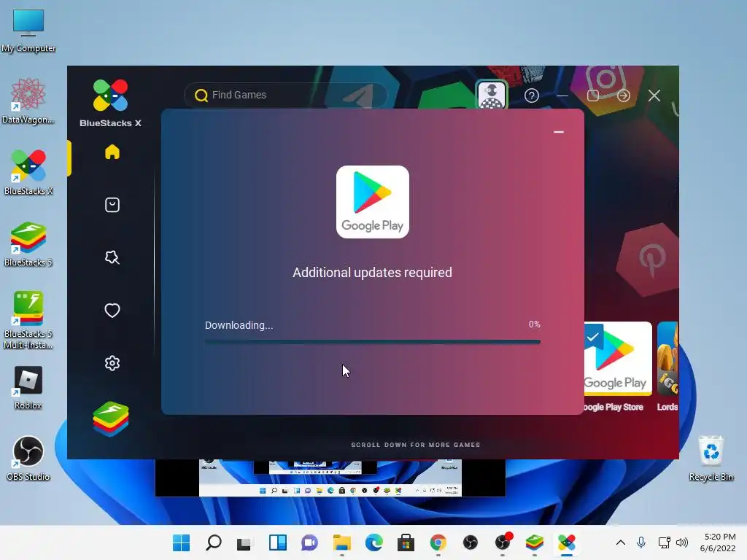The height and width of the screenshot is (560, 747).
Task: Open BlueStacks 5 desktop shortcut
Action: tap(28, 244)
